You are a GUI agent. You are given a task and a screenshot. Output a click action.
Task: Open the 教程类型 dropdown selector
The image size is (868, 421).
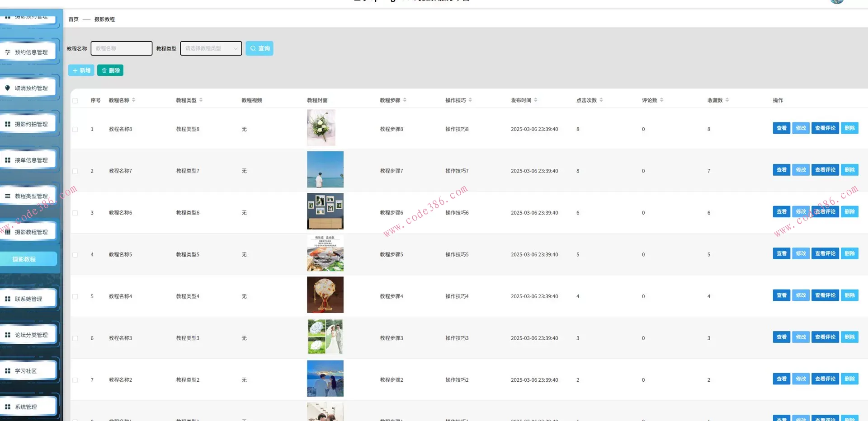[211, 48]
